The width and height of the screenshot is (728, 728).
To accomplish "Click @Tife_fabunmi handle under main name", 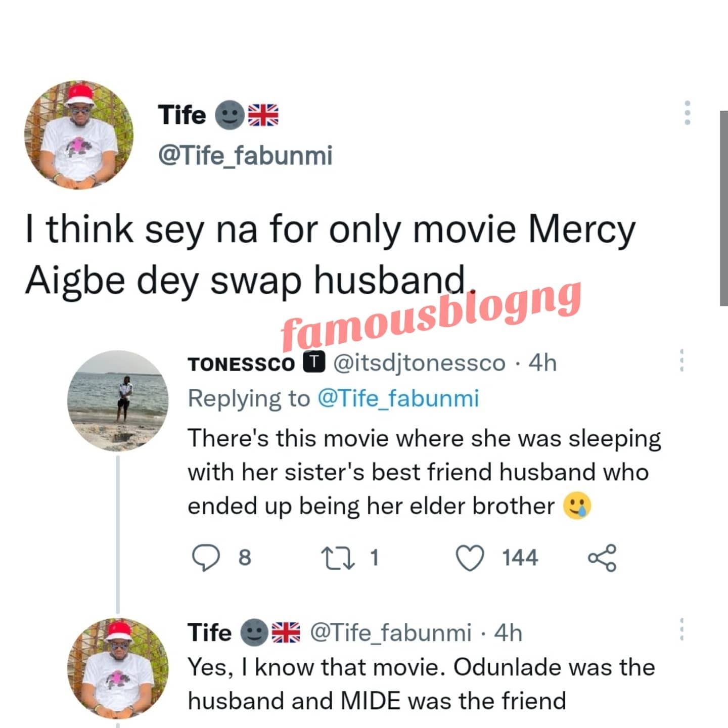I will 245,155.
